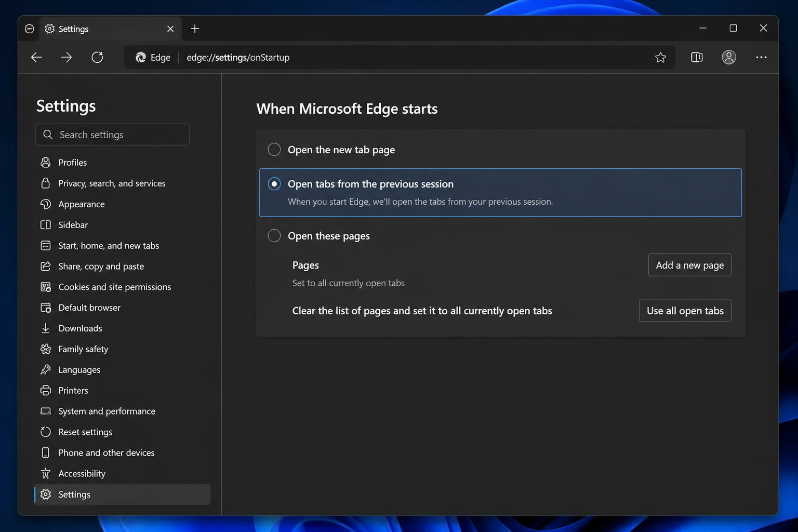Click the Appearance icon in sidebar
The width and height of the screenshot is (798, 532).
(46, 204)
